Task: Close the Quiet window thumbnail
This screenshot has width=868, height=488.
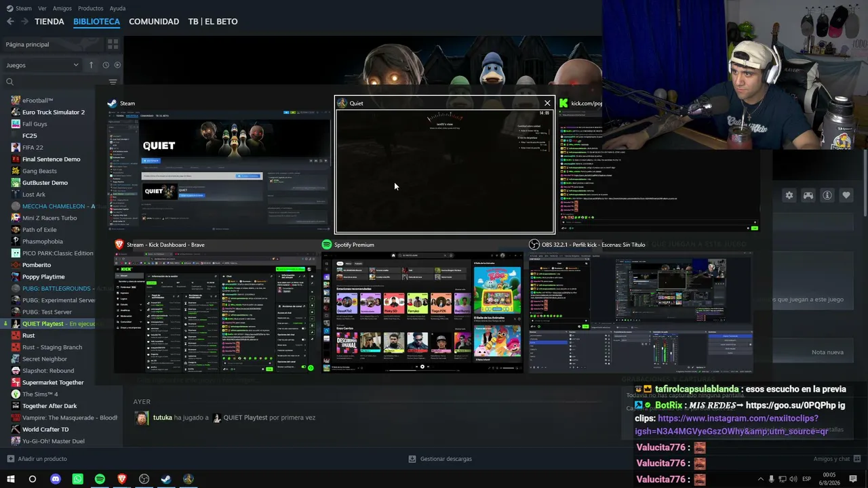Action: [x=547, y=103]
